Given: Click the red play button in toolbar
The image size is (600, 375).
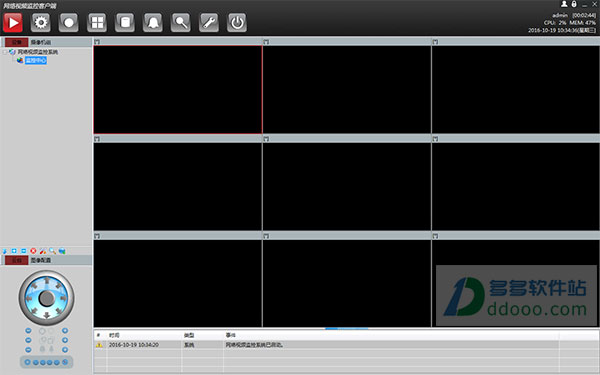Looking at the screenshot, I should (x=13, y=23).
